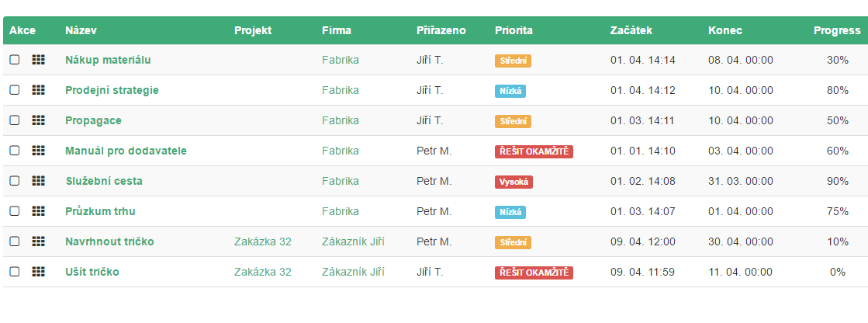Open grid actions icon for Propagace

[x=38, y=120]
